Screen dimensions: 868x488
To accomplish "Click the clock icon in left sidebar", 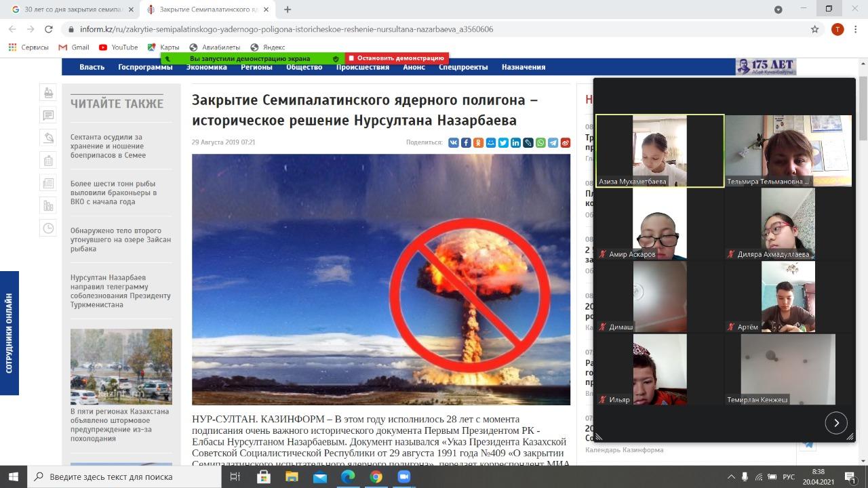I will pyautogui.click(x=48, y=228).
